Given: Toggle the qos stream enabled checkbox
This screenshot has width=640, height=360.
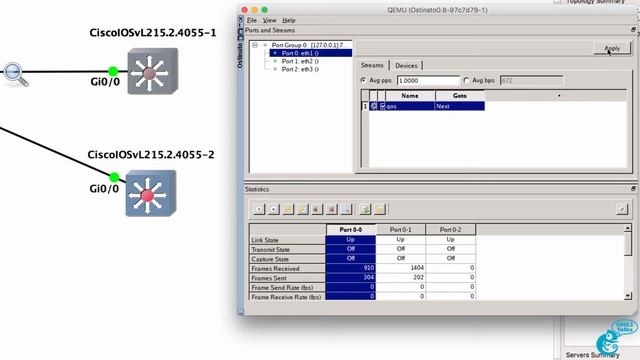Looking at the screenshot, I should [x=382, y=106].
